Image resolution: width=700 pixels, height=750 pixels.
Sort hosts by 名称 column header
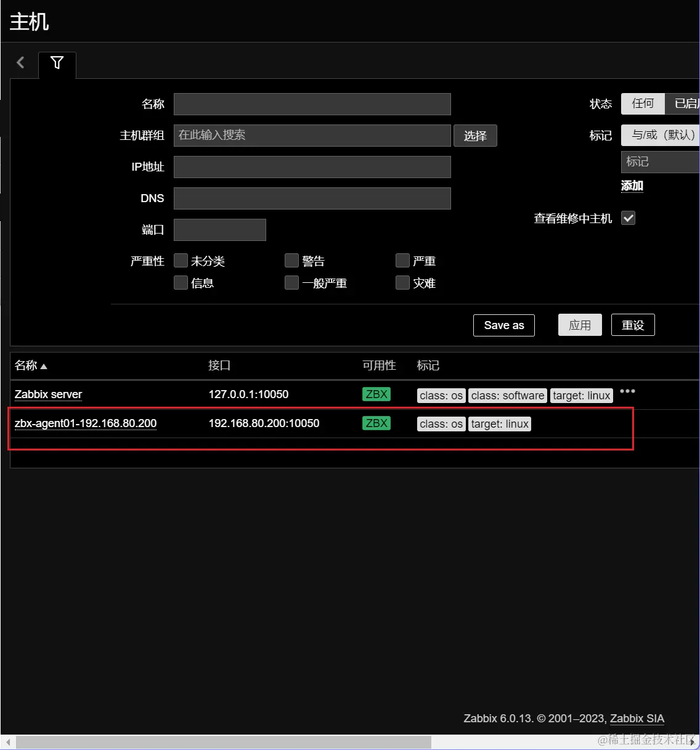(31, 365)
